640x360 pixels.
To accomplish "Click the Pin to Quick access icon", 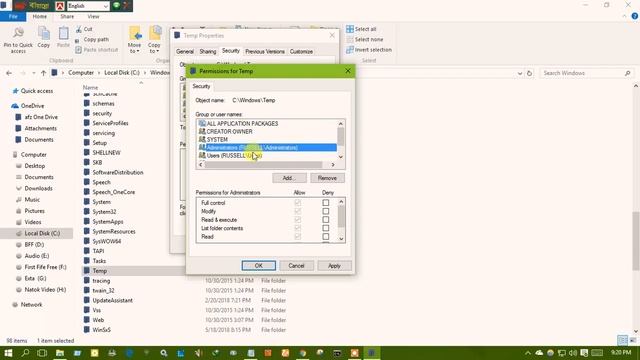I will click(18, 33).
